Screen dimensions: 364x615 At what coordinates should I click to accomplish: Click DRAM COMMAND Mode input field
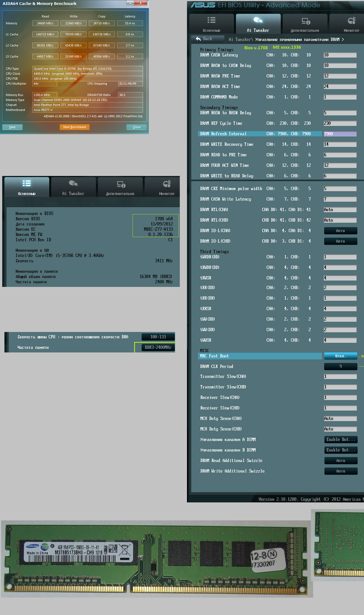point(340,97)
